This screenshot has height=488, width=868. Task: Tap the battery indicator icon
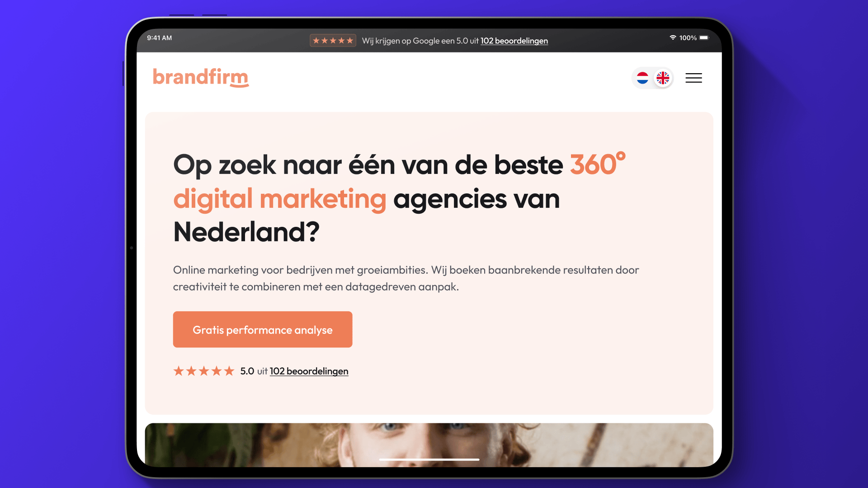(x=704, y=38)
